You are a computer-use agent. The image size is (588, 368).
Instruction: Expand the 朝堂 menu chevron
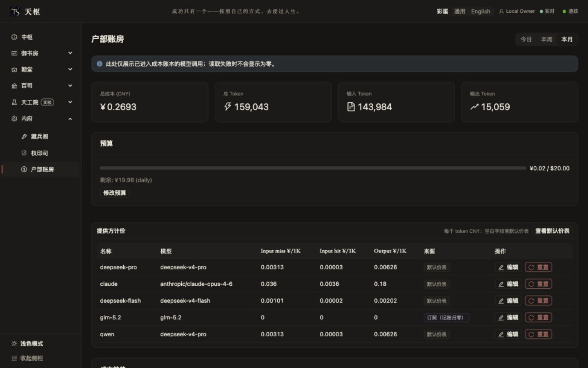click(70, 70)
